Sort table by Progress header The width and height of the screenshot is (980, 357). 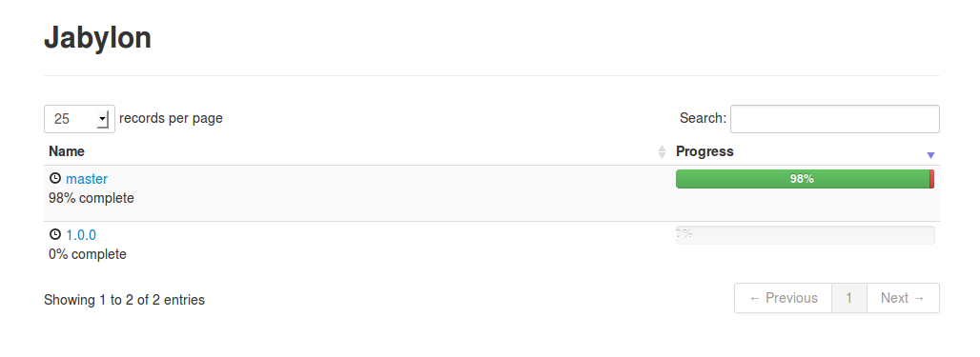click(705, 151)
